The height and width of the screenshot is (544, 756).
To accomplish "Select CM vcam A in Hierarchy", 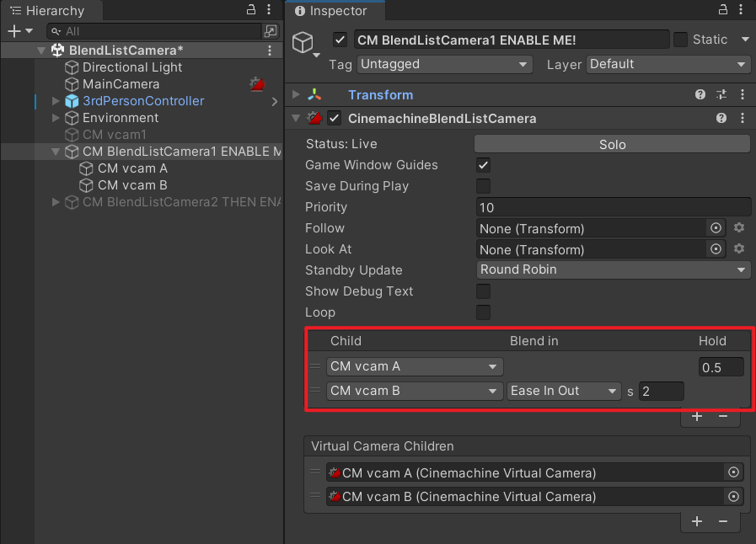I will [x=132, y=168].
